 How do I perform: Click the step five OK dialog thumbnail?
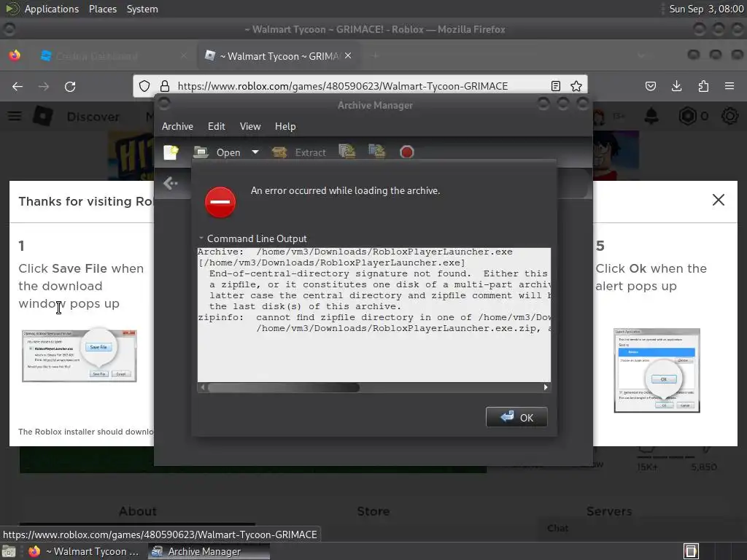657,370
